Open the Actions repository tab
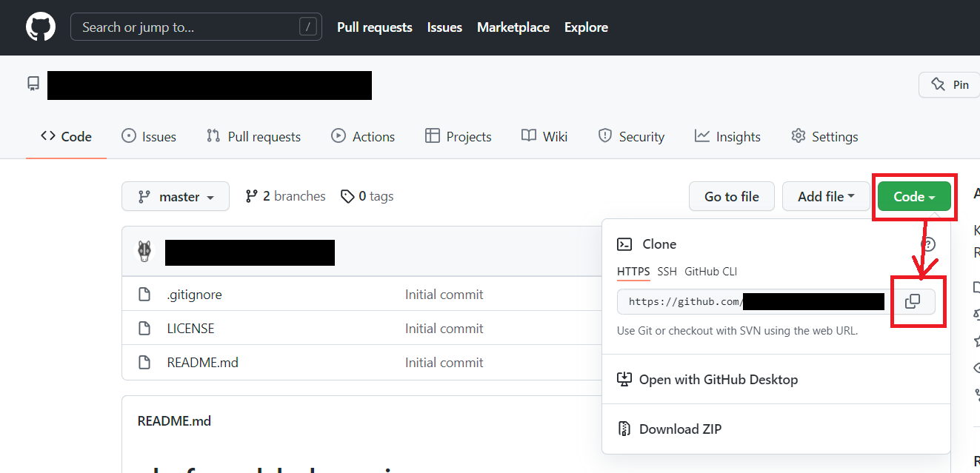The width and height of the screenshot is (980, 473). (x=363, y=136)
